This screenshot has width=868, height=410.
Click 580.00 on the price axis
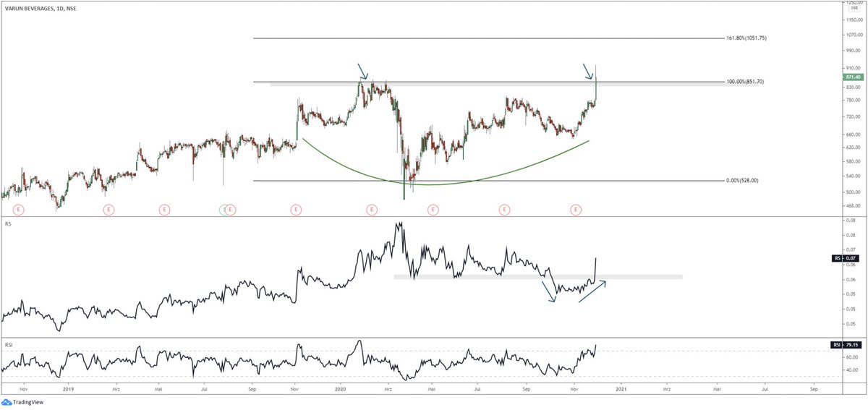click(852, 161)
